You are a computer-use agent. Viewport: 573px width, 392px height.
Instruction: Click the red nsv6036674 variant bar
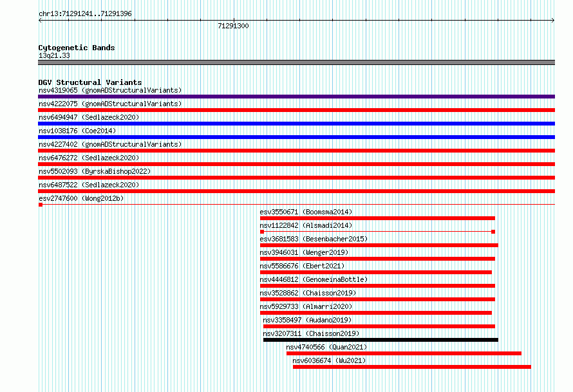click(x=412, y=367)
